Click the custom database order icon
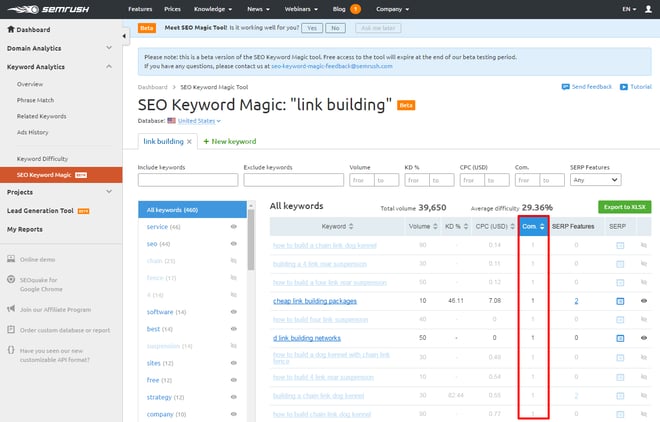Viewport: 660px width, 422px height. pos(11,329)
